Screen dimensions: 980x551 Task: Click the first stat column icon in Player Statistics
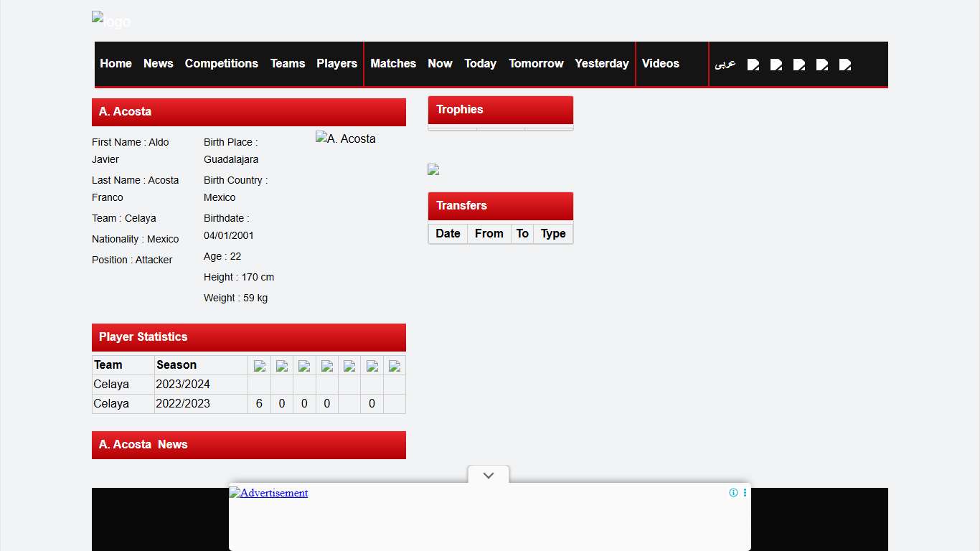(x=259, y=365)
